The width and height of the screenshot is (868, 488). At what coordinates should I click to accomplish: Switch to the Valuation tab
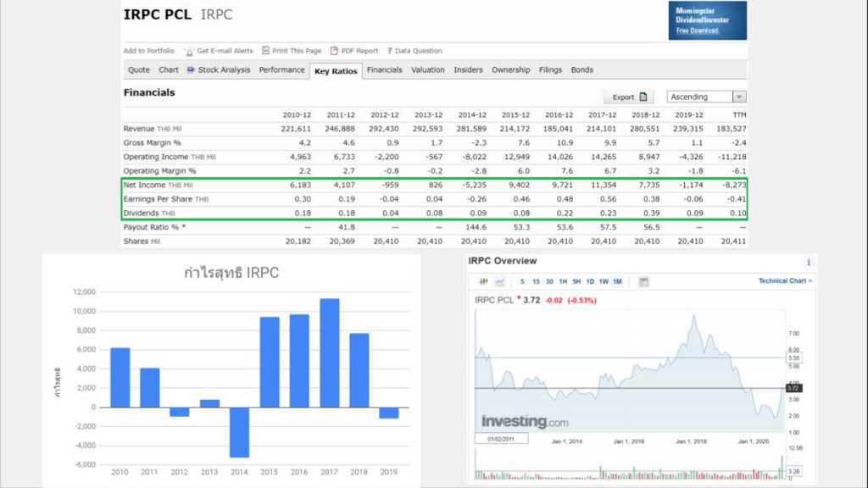point(428,69)
